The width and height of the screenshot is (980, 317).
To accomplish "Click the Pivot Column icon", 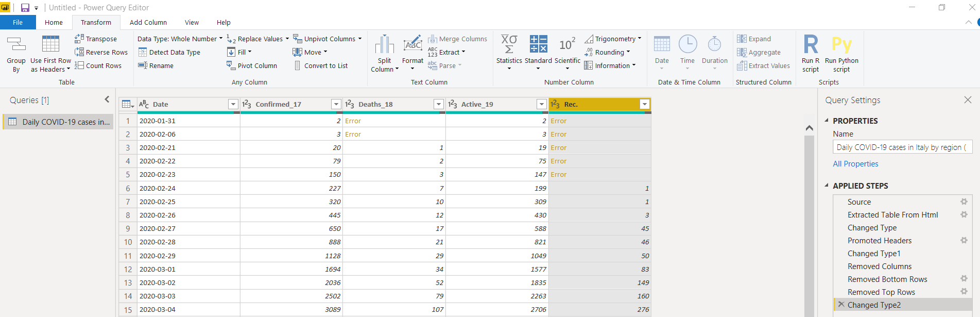I will click(231, 65).
